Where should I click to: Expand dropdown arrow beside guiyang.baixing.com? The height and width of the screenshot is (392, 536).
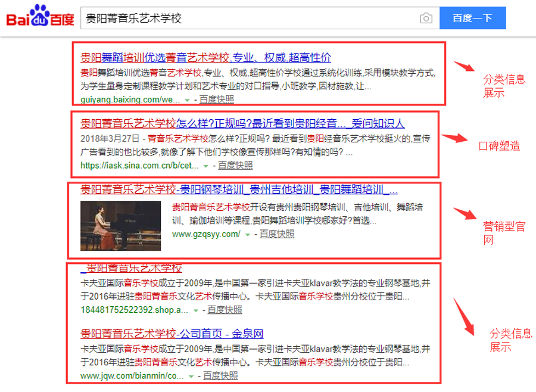187,100
